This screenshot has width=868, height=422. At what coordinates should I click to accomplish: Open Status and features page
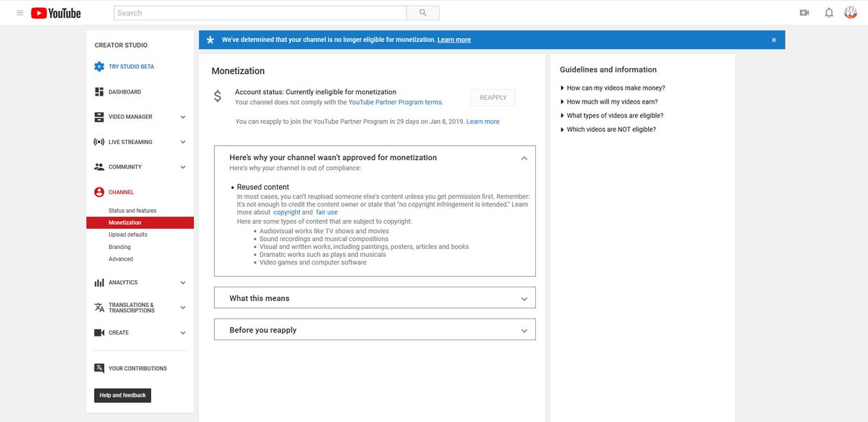coord(132,211)
